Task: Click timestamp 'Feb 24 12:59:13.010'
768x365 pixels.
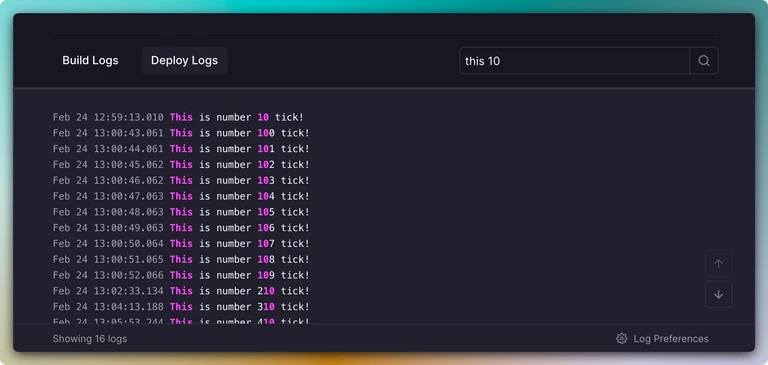Action: (108, 117)
